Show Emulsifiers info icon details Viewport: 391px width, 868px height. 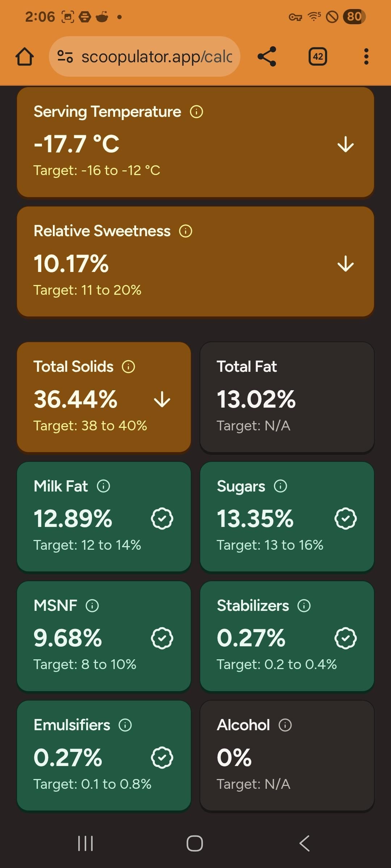tap(125, 725)
